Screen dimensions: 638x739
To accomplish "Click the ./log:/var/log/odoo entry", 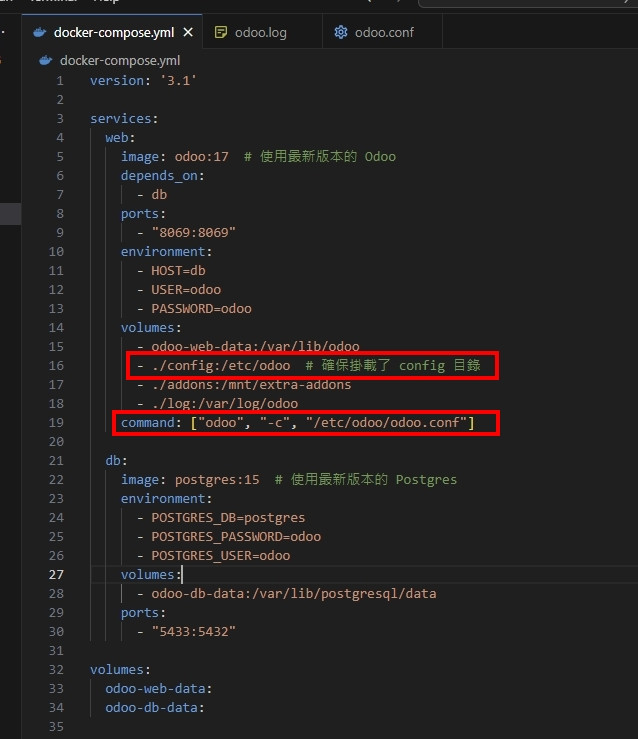I will [x=224, y=404].
